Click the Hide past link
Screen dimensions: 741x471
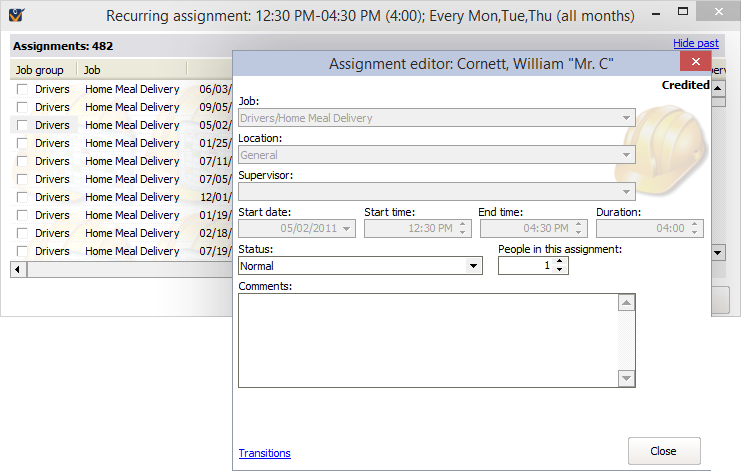(695, 44)
